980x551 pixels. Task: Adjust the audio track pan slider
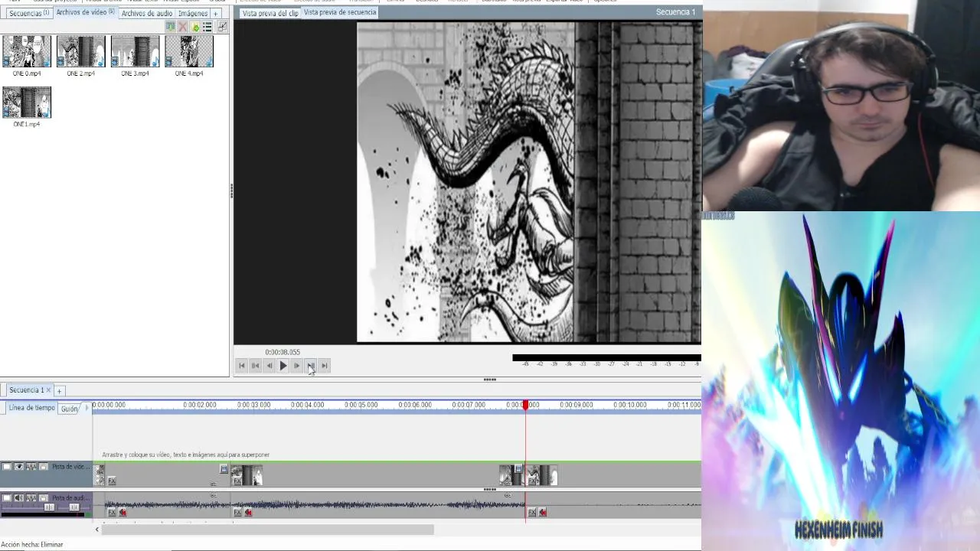[x=74, y=507]
